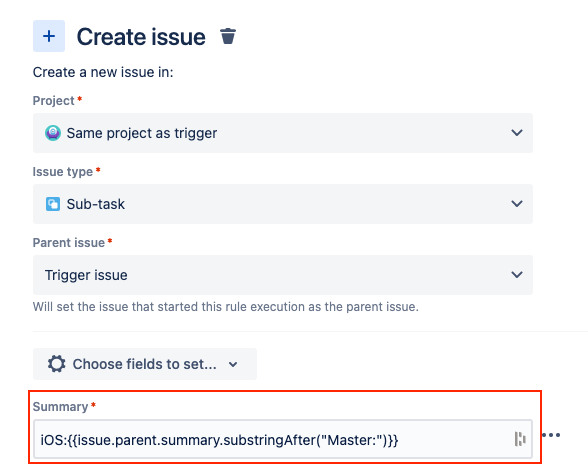Click the Parent issue field label
The image size is (588, 470).
click(x=69, y=243)
